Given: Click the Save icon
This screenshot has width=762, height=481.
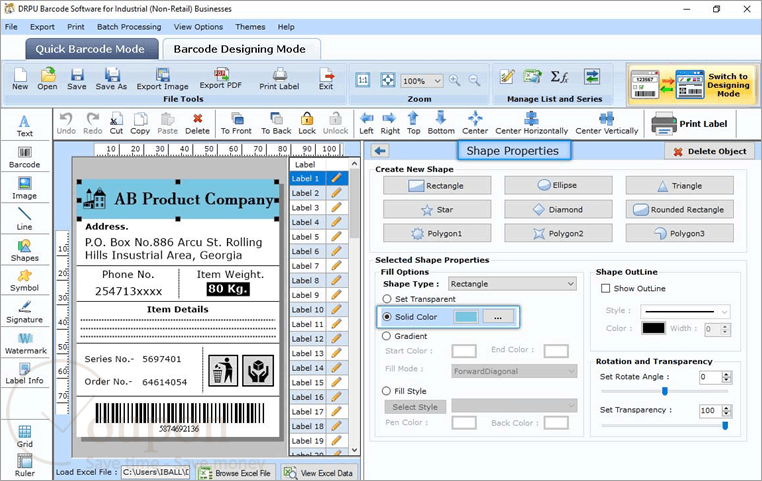Looking at the screenshot, I should pos(77,79).
